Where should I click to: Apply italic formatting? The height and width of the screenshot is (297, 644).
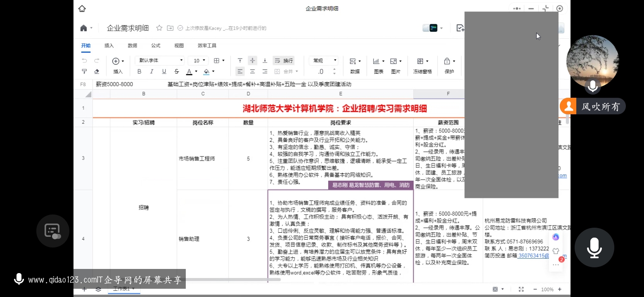pos(152,72)
